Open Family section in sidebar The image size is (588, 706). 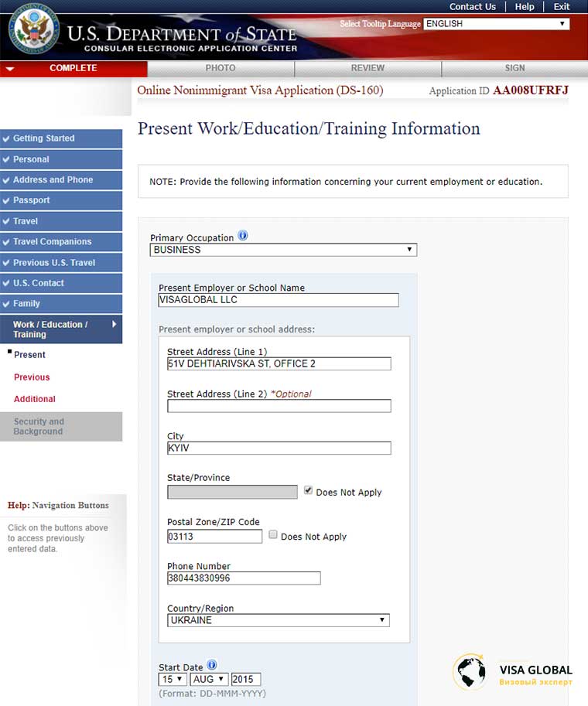point(61,304)
